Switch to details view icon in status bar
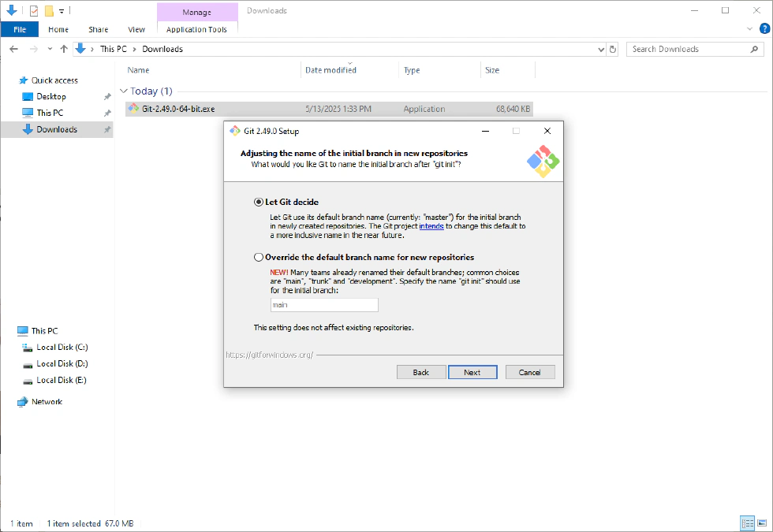The image size is (773, 532). pyautogui.click(x=747, y=523)
